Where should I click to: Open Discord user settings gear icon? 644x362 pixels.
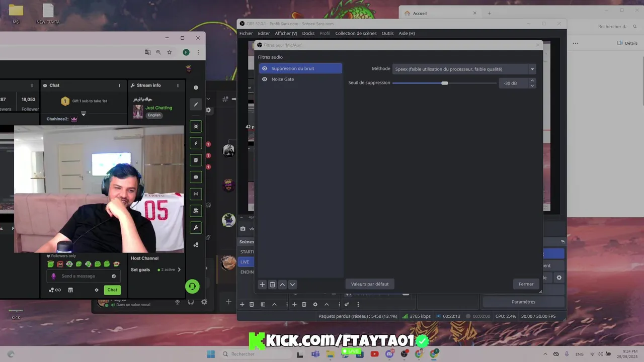204,302
